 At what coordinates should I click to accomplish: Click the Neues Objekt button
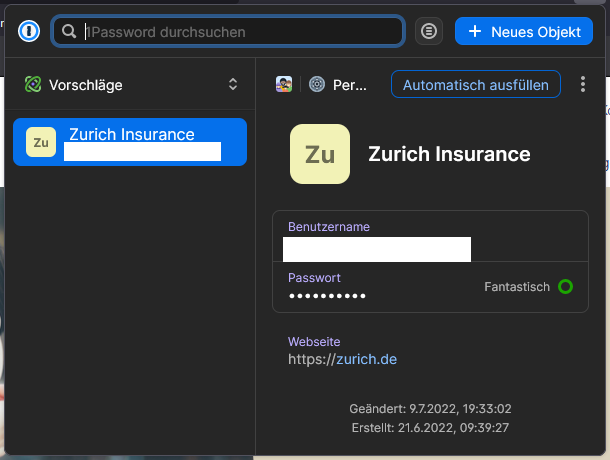[524, 31]
